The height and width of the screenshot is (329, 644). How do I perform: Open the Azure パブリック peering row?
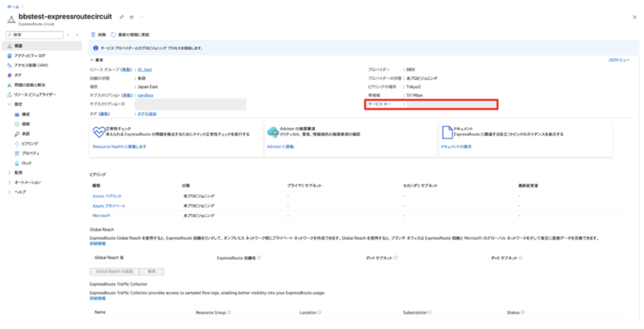(x=107, y=196)
